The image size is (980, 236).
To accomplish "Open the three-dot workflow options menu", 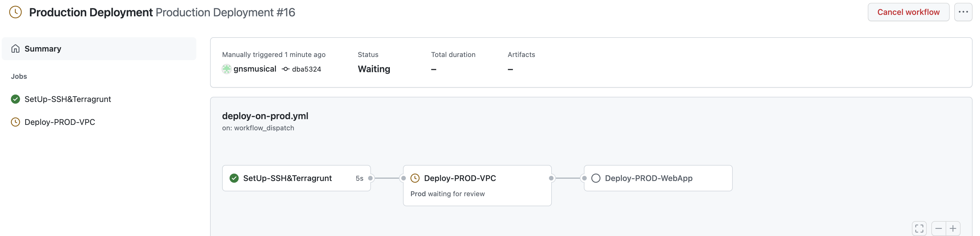I will (963, 12).
